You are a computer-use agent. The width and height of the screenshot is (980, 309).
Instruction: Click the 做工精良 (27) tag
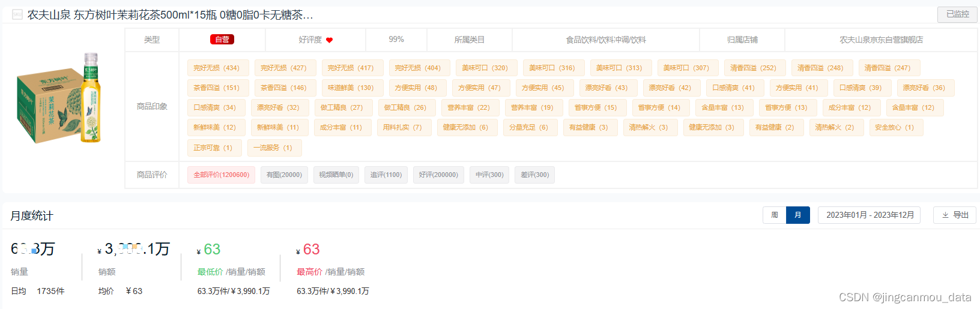coord(342,107)
